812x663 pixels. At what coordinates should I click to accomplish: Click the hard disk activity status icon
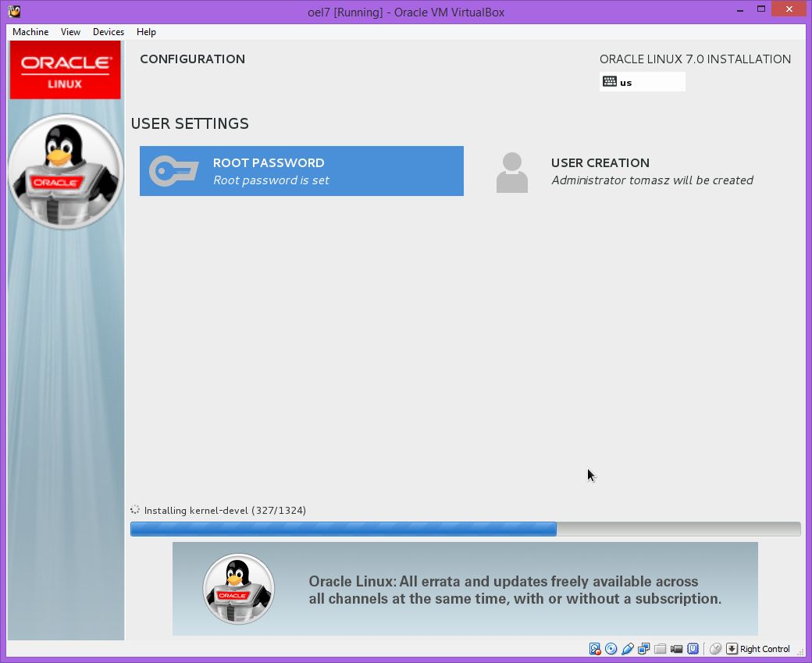pos(594,648)
